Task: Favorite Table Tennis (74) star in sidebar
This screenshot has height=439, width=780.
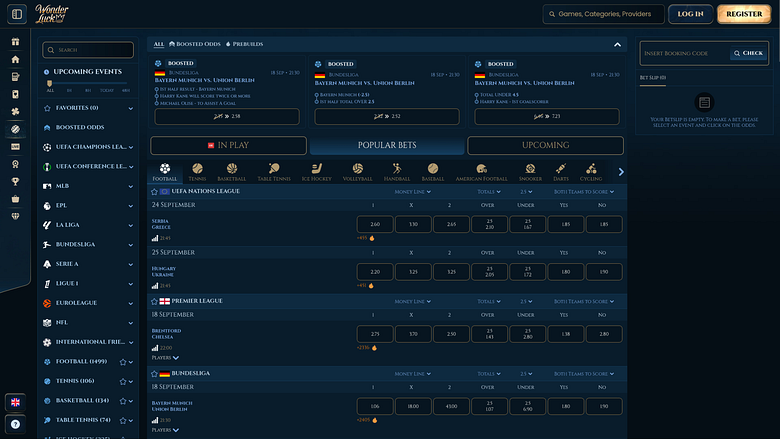Action: [x=123, y=420]
